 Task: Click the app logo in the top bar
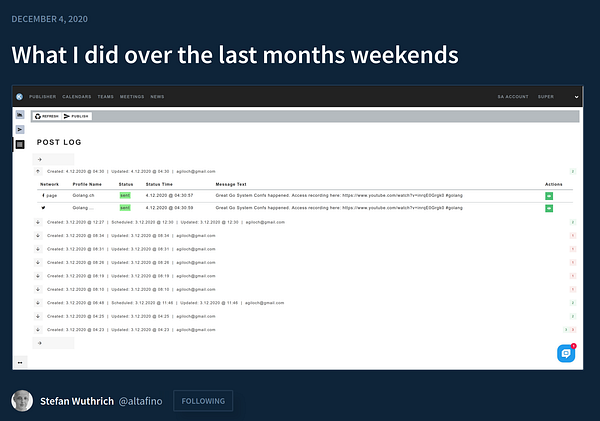(x=20, y=97)
